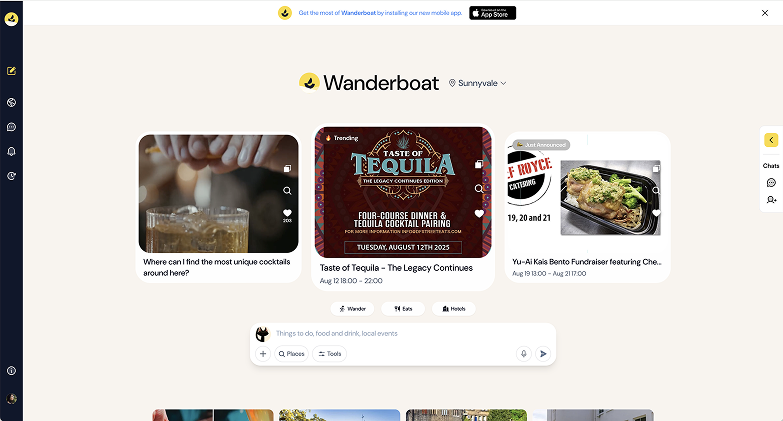Like the Yu-Ai Kais Bento Fundraiser card
Viewport: 783px width, 421px height.
pyautogui.click(x=656, y=213)
